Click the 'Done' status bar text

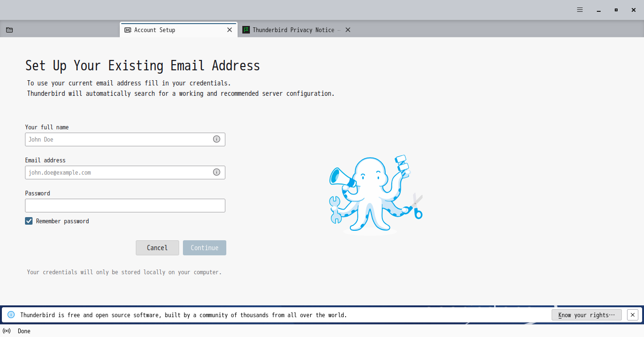[x=24, y=331]
